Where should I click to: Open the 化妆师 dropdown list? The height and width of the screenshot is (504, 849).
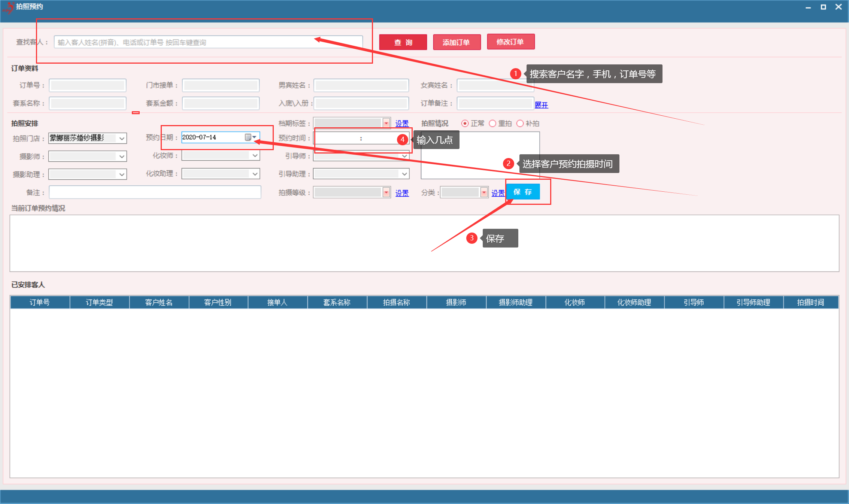click(x=255, y=155)
